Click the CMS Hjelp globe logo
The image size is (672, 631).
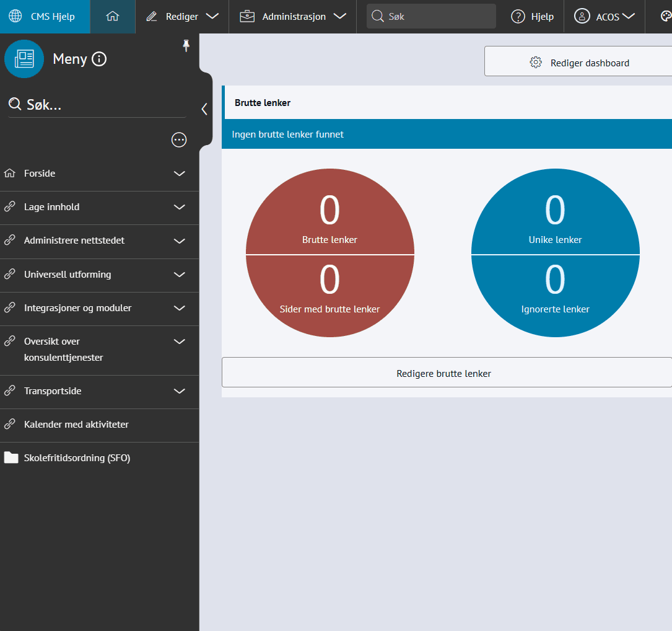pyautogui.click(x=15, y=17)
